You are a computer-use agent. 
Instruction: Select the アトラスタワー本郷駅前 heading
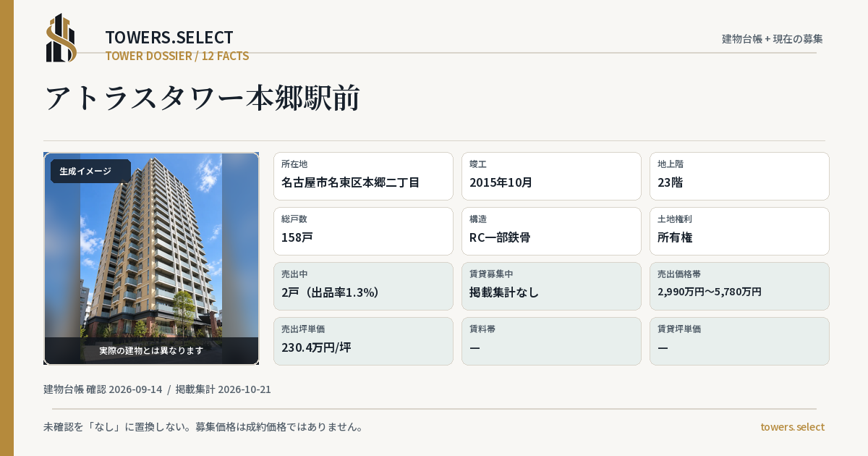pyautogui.click(x=203, y=98)
